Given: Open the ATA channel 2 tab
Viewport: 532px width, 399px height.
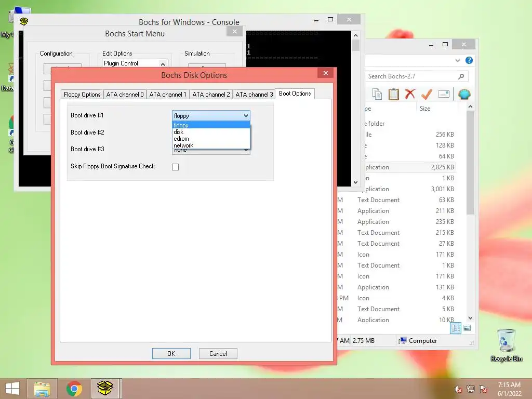Looking at the screenshot, I should click(x=211, y=95).
